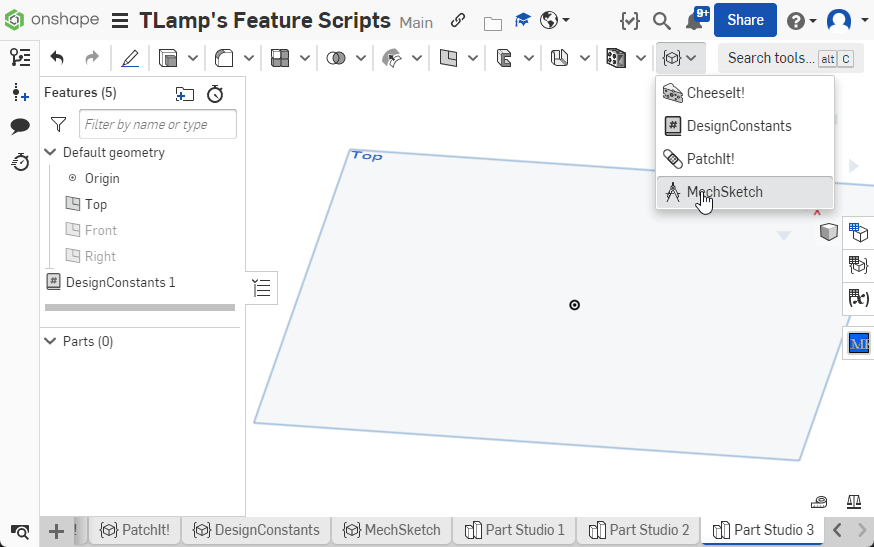Click the view cube

(x=828, y=231)
